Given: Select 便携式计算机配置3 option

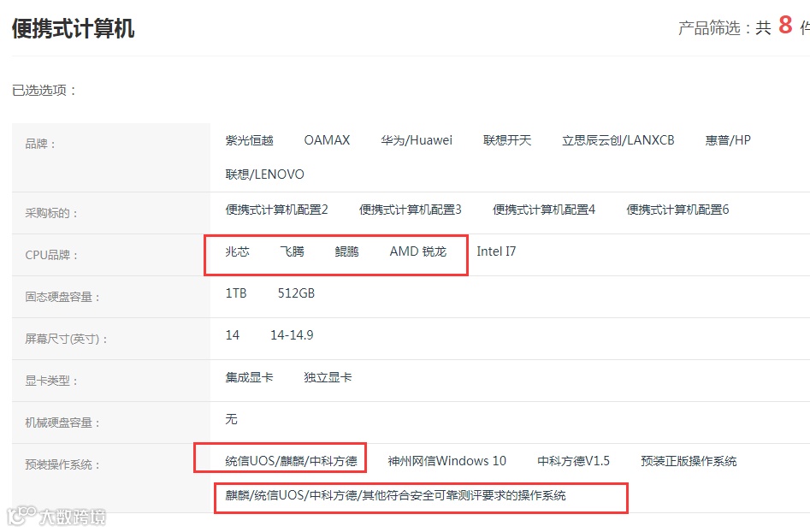Looking at the screenshot, I should pyautogui.click(x=411, y=210).
